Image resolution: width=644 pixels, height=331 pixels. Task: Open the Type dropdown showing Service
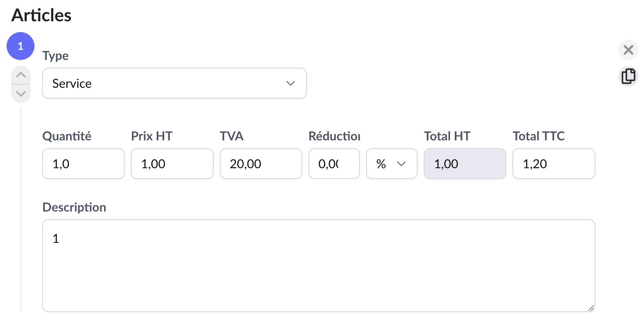(x=174, y=83)
